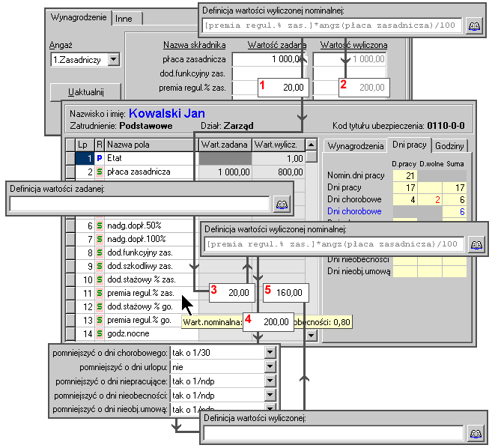Click row selector button for godz.nocne row
Screen dimensions: 495x448
(x=70, y=333)
